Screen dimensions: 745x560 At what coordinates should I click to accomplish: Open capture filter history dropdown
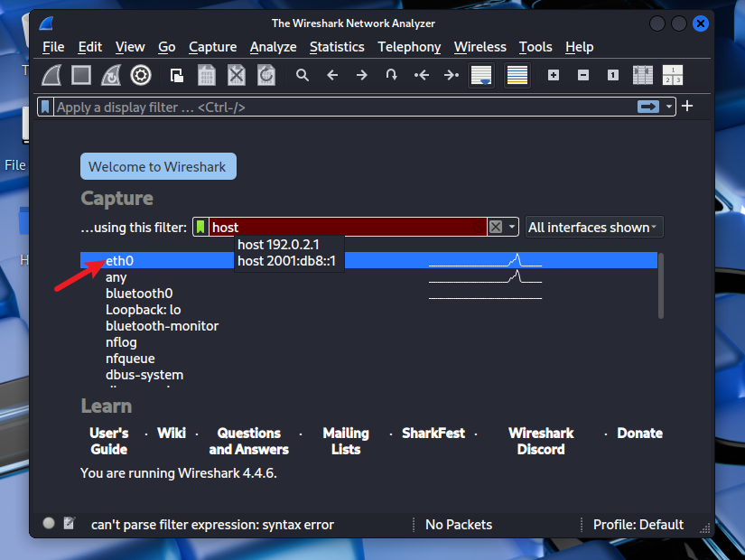click(512, 228)
